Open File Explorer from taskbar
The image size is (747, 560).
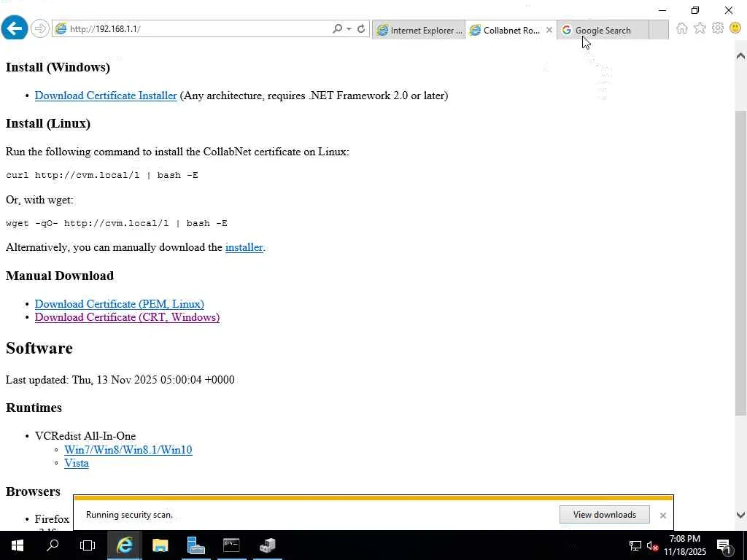[160, 545]
